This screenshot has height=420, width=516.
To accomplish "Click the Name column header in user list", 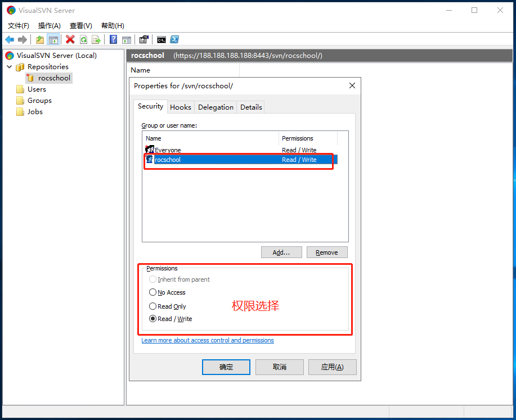I will 211,138.
